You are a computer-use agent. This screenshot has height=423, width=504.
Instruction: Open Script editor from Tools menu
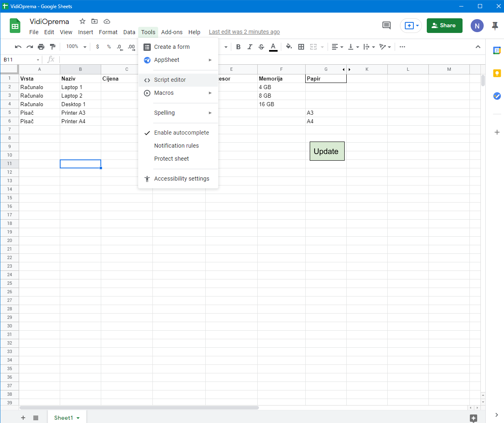tap(170, 80)
